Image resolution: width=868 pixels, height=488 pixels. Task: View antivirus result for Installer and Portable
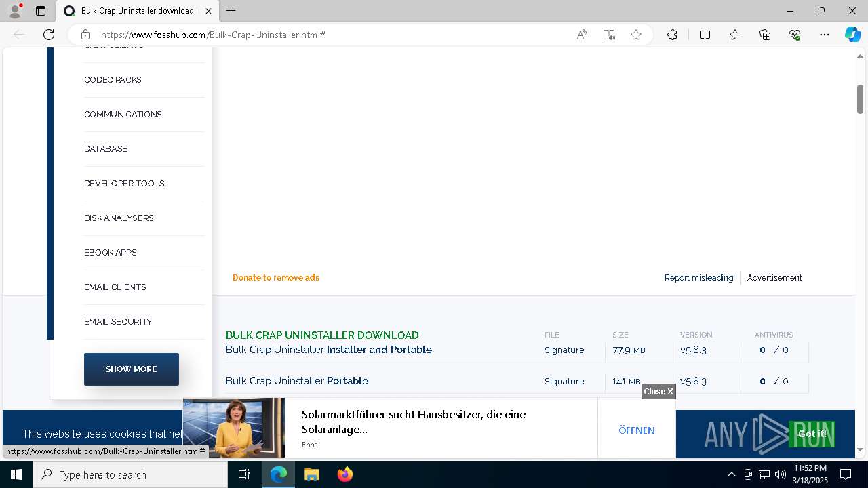(x=774, y=350)
